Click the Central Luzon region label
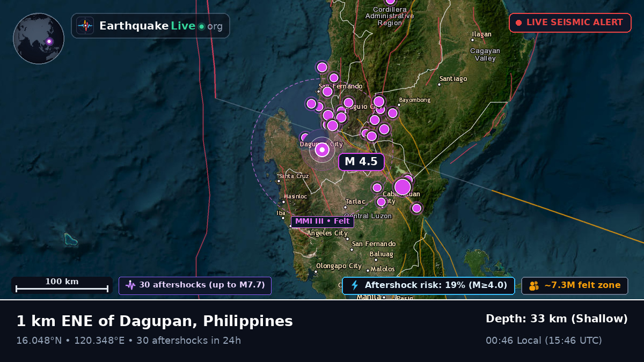 (368, 216)
